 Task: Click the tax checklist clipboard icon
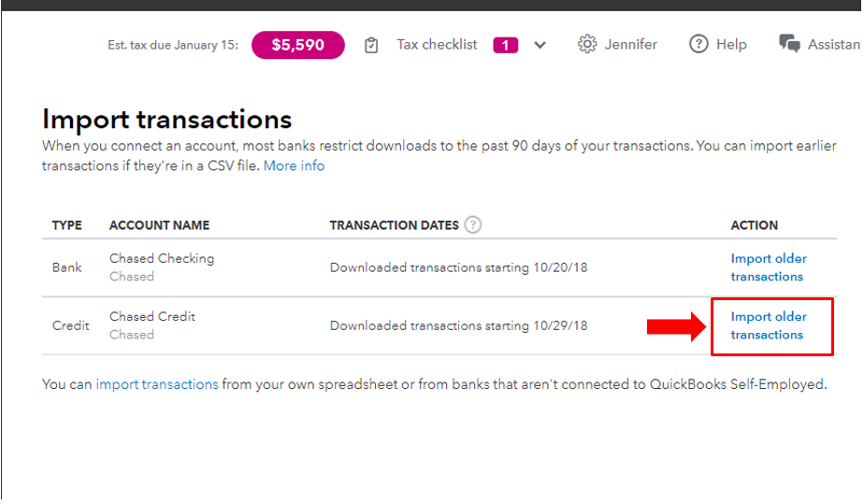(x=371, y=45)
